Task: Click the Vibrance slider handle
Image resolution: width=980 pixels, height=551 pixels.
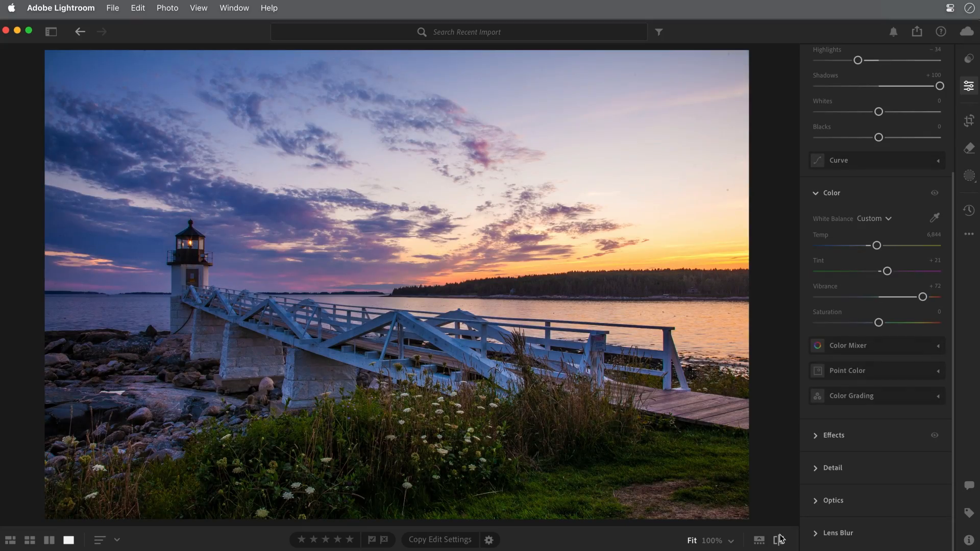Action: pos(922,297)
